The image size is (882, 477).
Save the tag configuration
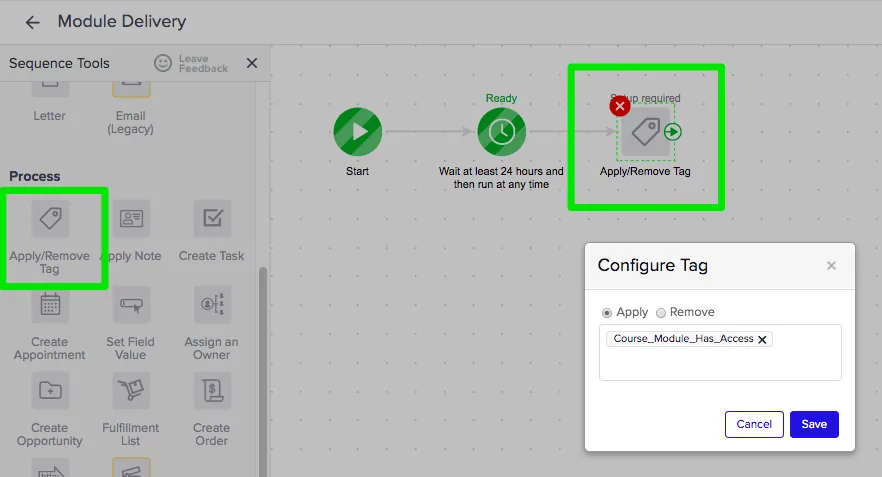(x=814, y=424)
